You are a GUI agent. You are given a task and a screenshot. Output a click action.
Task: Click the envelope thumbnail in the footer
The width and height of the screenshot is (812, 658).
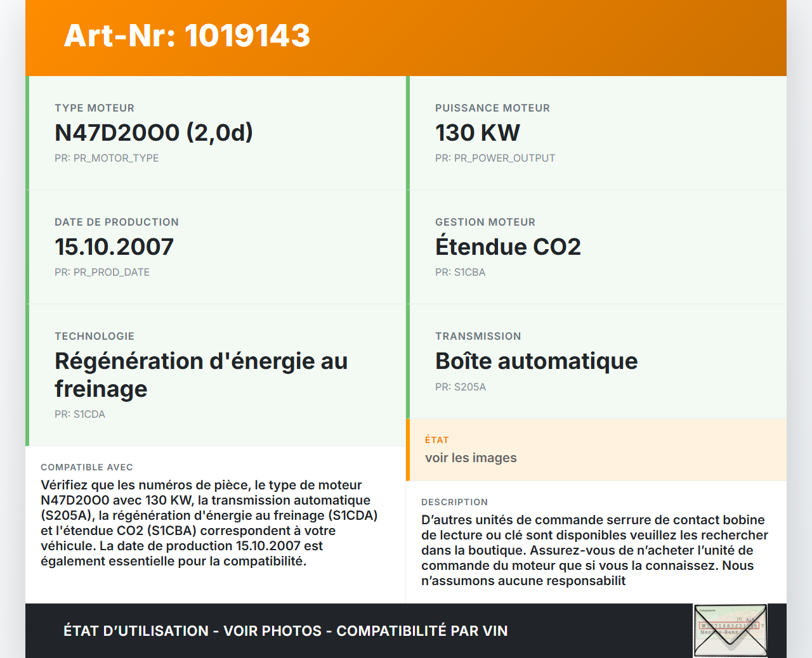click(730, 630)
